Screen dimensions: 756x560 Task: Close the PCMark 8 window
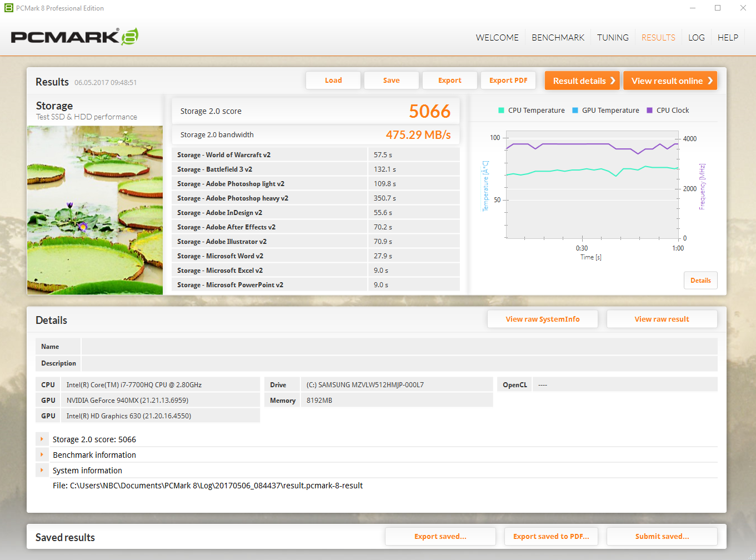(743, 8)
